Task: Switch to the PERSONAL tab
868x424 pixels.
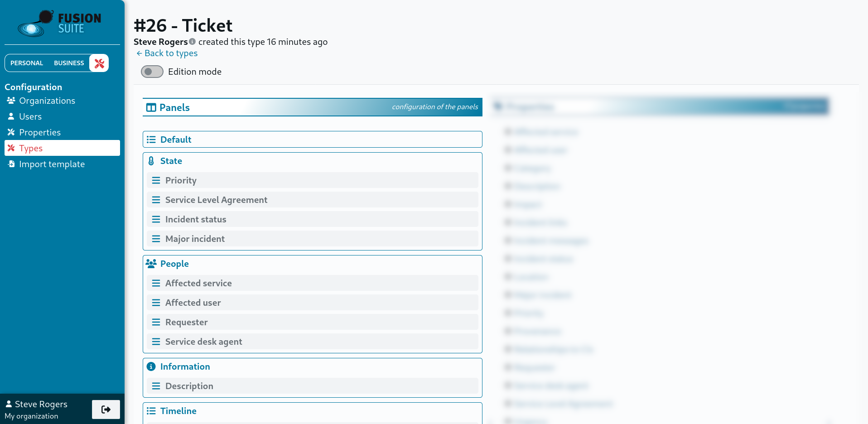Action: [27, 63]
